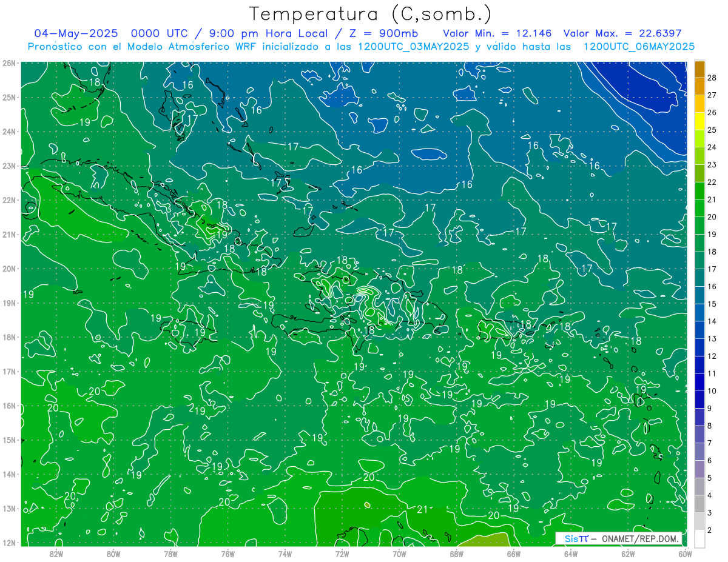Click the 78W longitude axis label
Viewport: 728px width, 562px height.
(x=171, y=554)
